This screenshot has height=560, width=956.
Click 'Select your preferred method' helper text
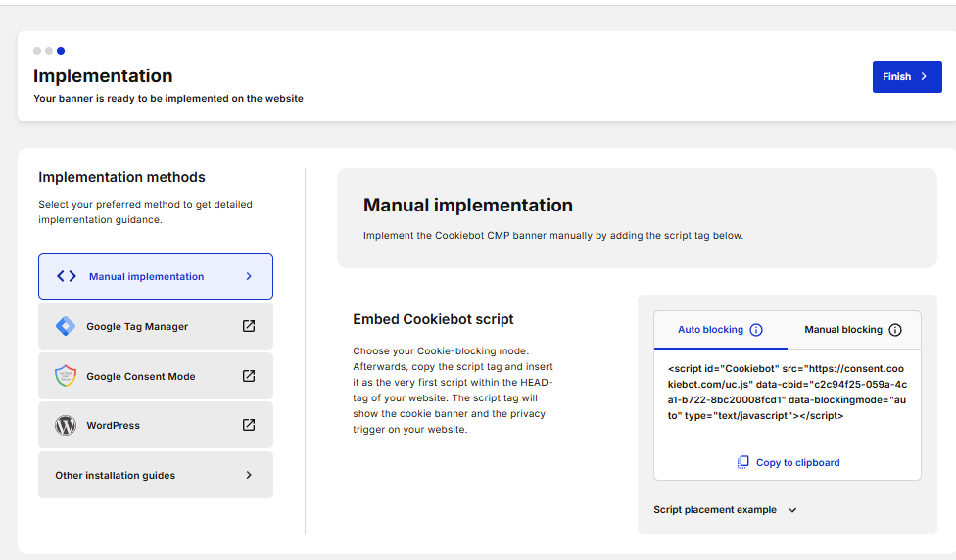pyautogui.click(x=145, y=211)
